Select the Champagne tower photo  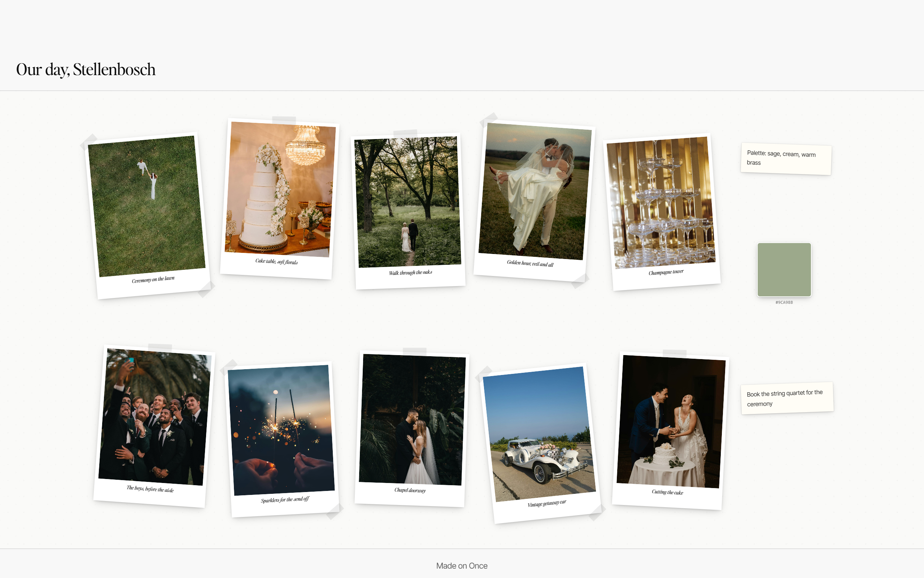tap(661, 203)
